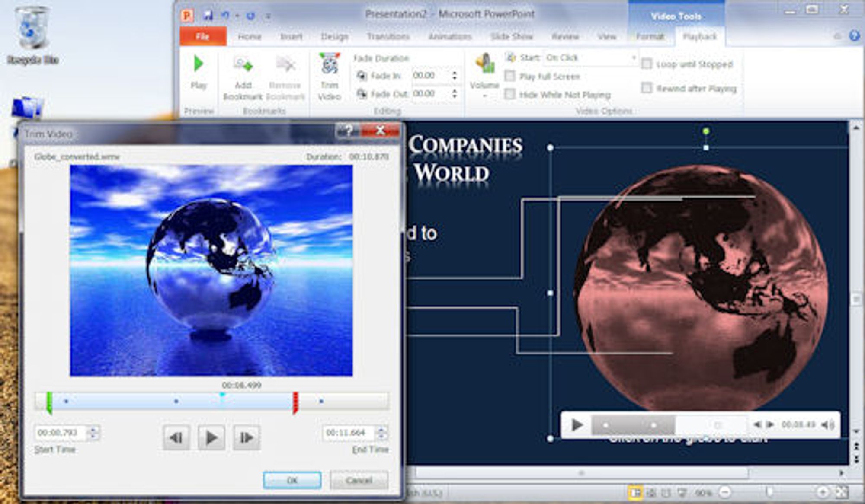The height and width of the screenshot is (504, 865).
Task: Switch to the Video Tools Format tab
Action: pos(650,37)
